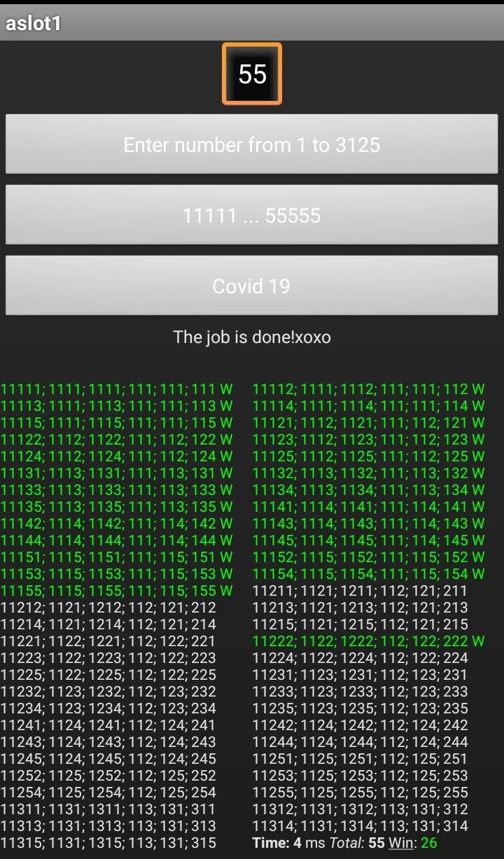Select winning row starting with 11122
The image size is (504, 859).
[117, 439]
